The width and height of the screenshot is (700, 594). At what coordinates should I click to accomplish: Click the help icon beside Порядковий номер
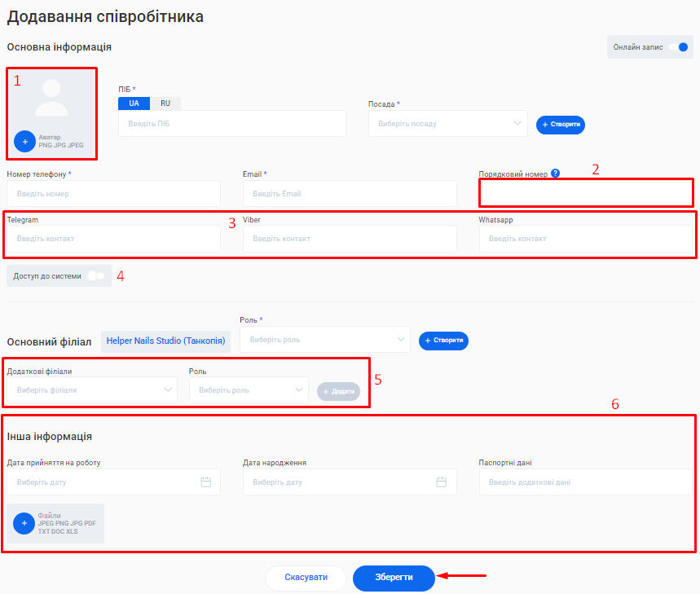point(555,174)
